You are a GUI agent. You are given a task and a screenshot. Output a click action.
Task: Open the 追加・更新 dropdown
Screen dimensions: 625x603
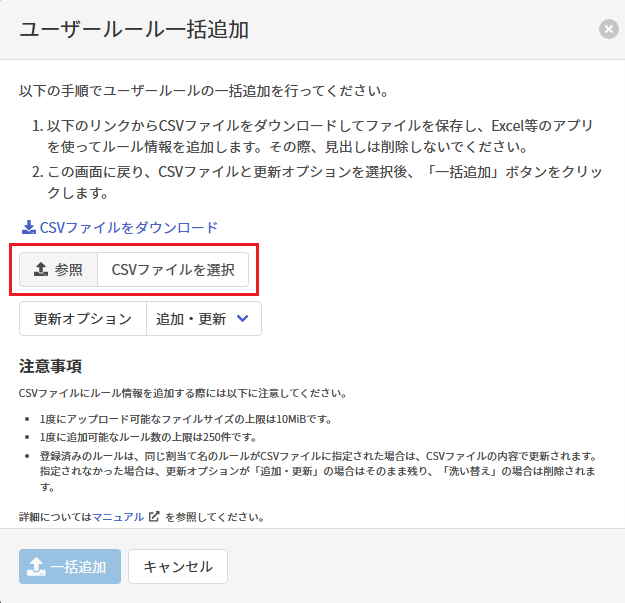[x=203, y=319]
